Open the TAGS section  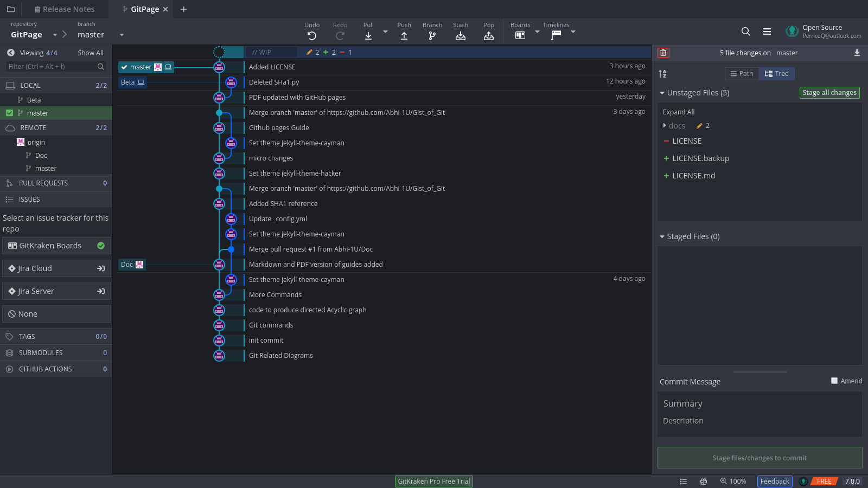pos(56,336)
